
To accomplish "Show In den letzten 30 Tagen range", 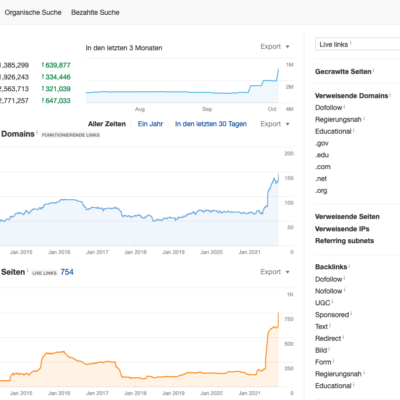I will 211,124.
